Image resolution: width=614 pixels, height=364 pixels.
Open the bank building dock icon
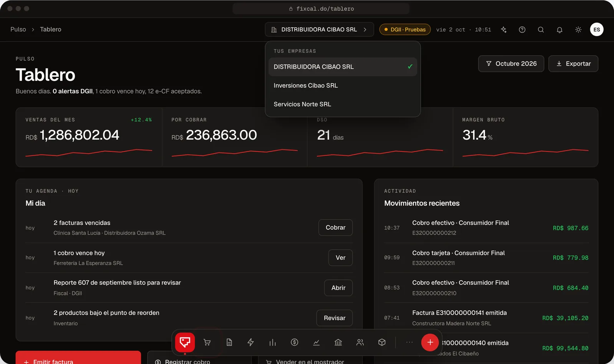pyautogui.click(x=338, y=342)
